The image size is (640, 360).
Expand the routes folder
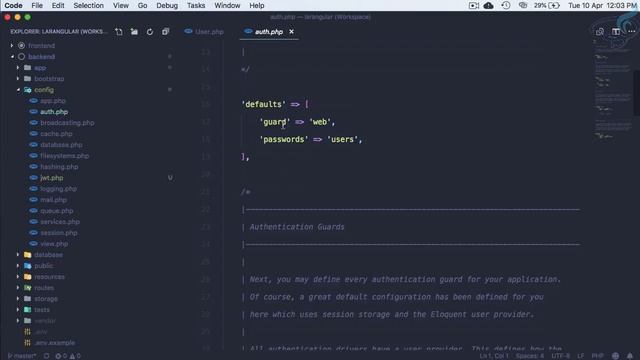coord(44,288)
